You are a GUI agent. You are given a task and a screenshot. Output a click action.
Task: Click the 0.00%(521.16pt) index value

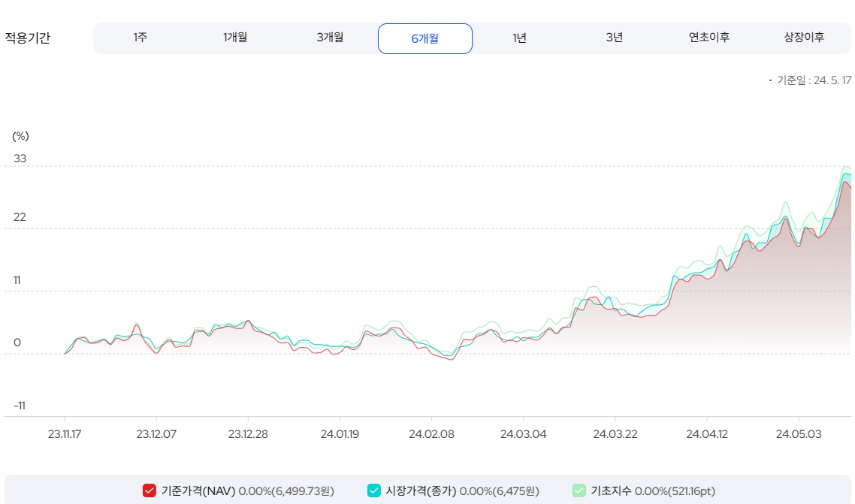(675, 491)
